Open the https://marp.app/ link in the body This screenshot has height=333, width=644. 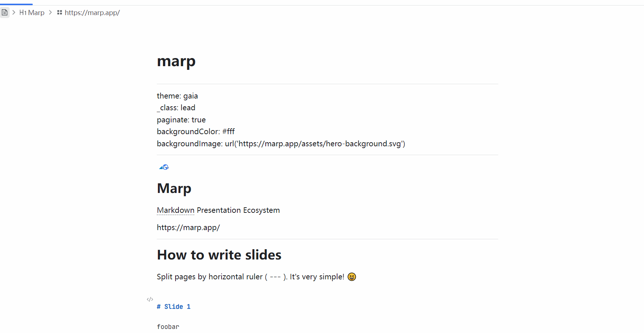[x=188, y=228]
